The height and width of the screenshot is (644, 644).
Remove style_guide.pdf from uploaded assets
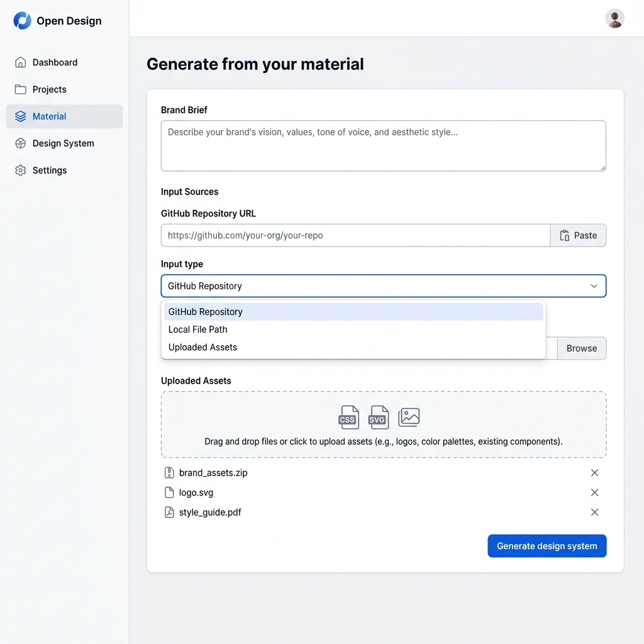(594, 512)
